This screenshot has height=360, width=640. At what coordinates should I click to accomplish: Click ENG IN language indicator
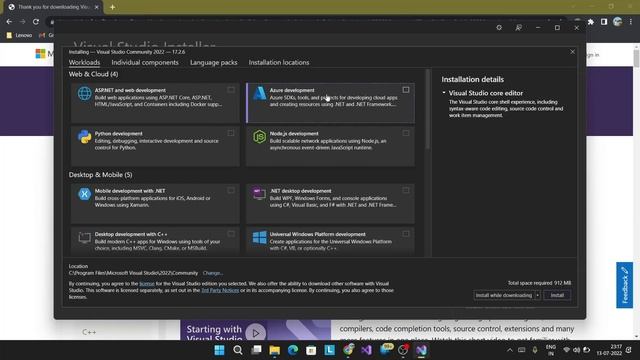[x=551, y=350]
